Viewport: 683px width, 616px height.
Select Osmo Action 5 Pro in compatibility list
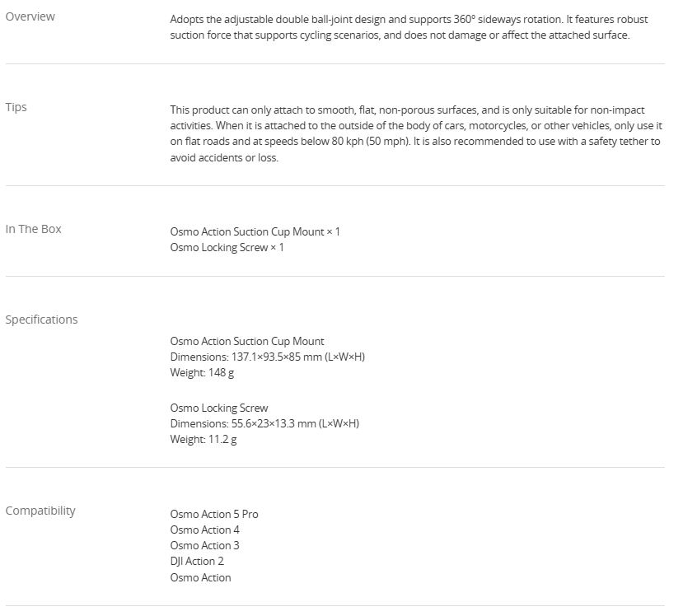pos(214,514)
